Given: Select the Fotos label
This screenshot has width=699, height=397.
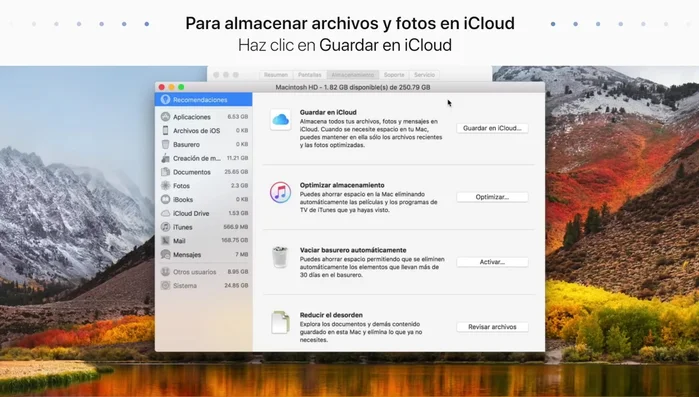Looking at the screenshot, I should coord(181,186).
